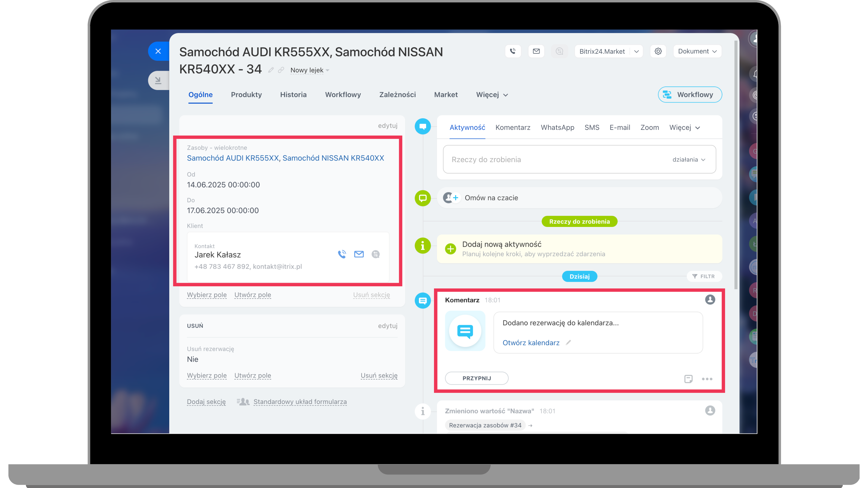Open the Otwórz kalendarz link
The width and height of the screenshot is (868, 488).
point(531,342)
